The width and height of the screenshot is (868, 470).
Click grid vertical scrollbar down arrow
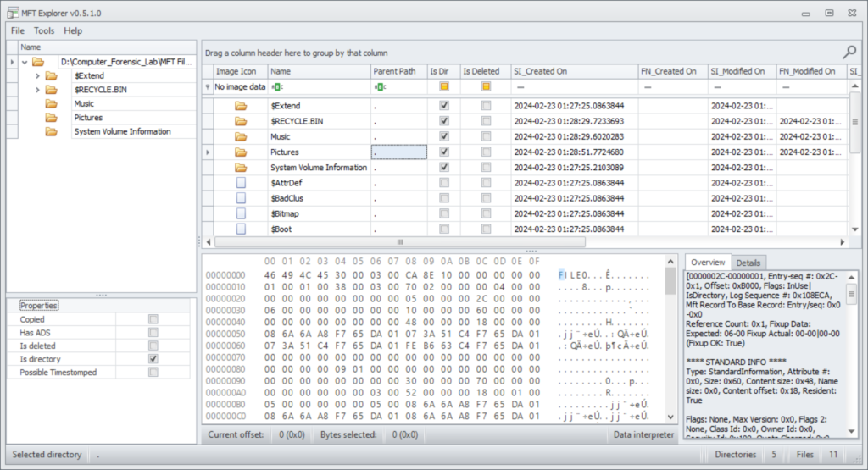854,229
